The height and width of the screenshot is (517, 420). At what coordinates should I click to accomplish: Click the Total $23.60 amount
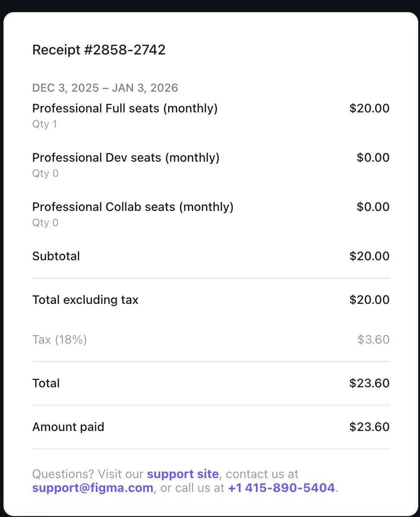coord(369,383)
